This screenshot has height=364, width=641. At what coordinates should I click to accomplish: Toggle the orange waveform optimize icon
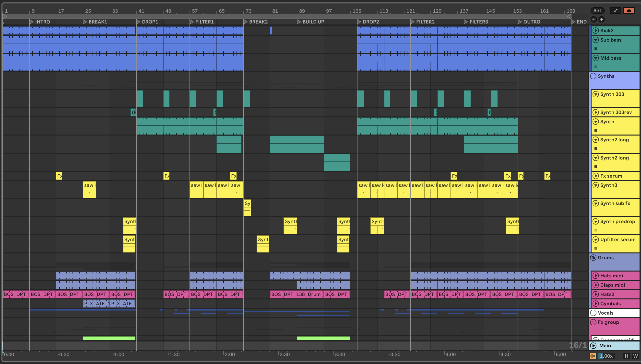[x=593, y=356]
